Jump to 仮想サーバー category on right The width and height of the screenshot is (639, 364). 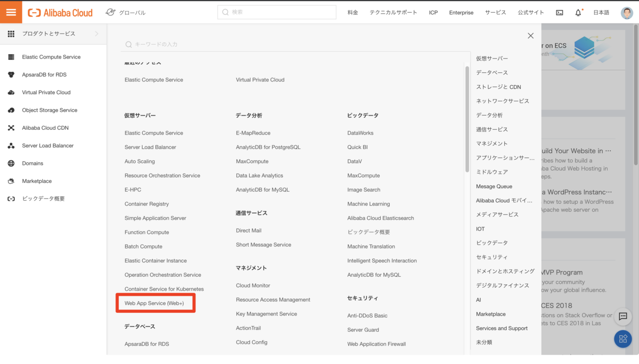[x=492, y=59]
